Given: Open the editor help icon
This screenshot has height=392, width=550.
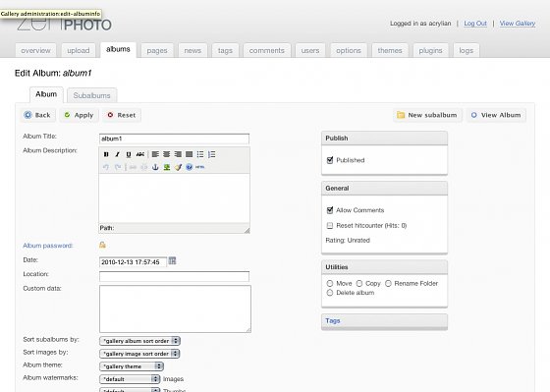Looking at the screenshot, I should click(189, 167).
